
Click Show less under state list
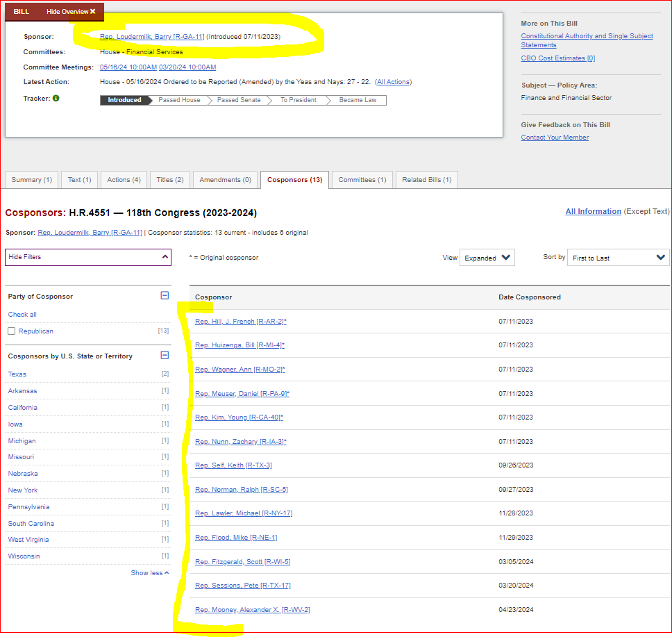pos(149,573)
